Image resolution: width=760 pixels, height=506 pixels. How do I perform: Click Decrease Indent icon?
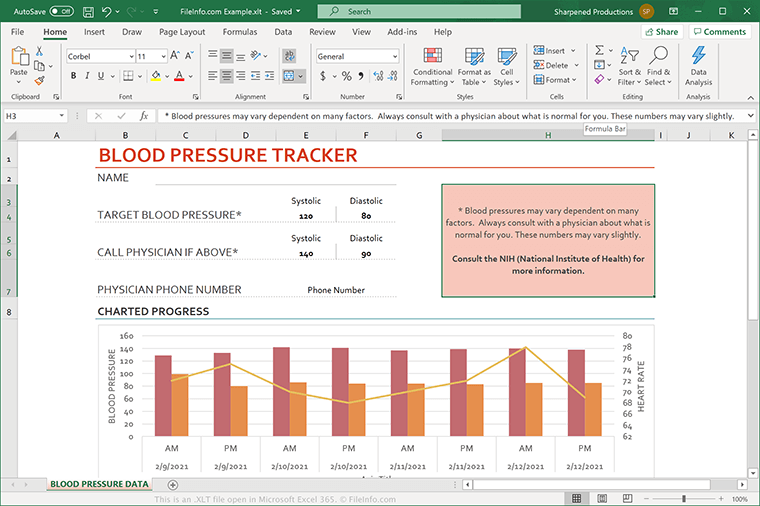pyautogui.click(x=255, y=76)
